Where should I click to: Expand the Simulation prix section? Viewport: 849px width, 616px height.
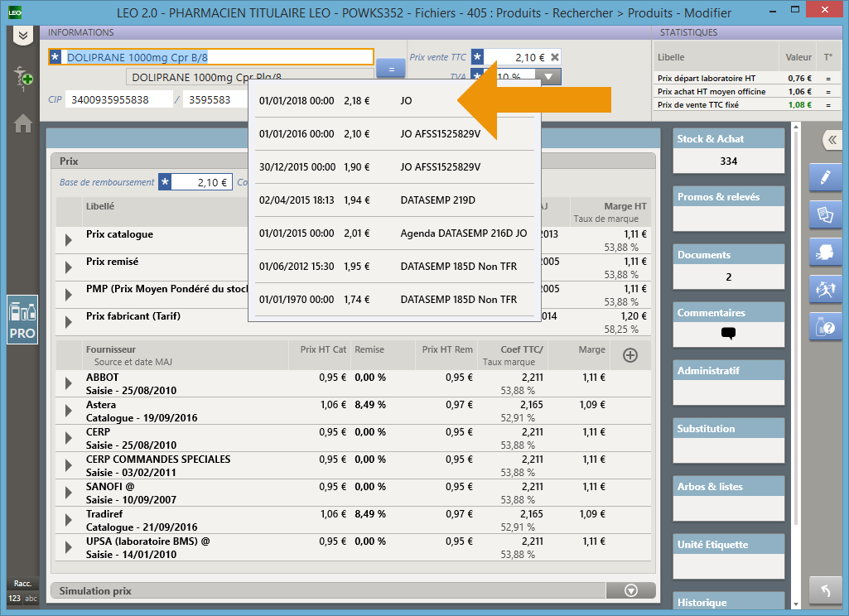631,590
